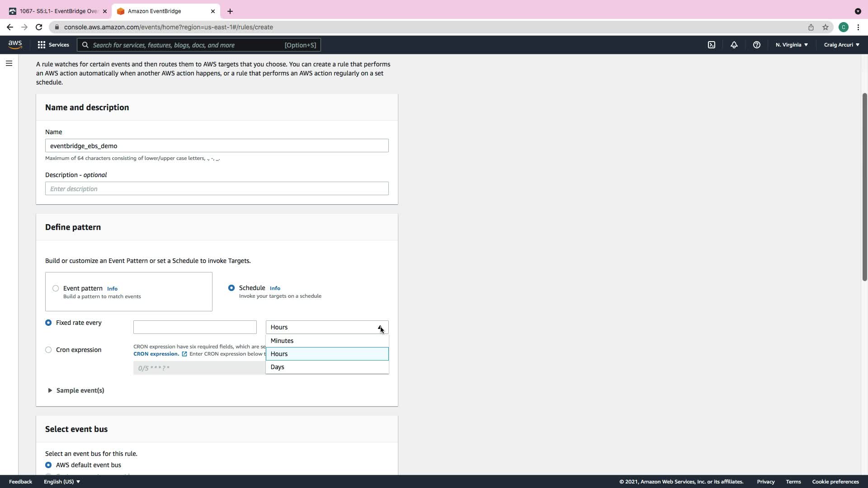Click the Schedule Info link

(275, 288)
